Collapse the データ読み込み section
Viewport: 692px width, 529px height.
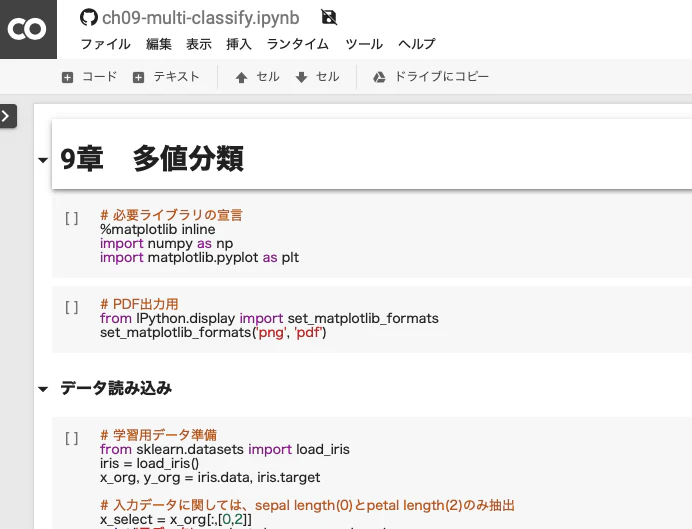43,389
